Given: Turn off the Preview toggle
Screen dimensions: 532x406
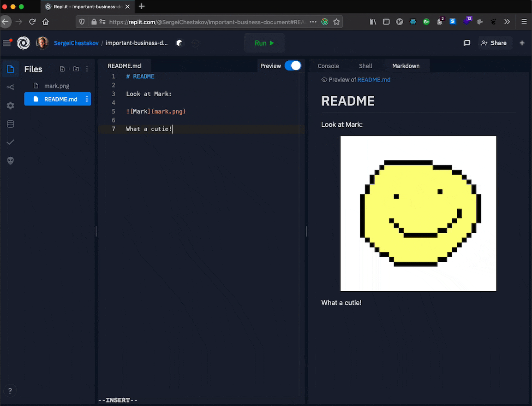Looking at the screenshot, I should pyautogui.click(x=293, y=66).
